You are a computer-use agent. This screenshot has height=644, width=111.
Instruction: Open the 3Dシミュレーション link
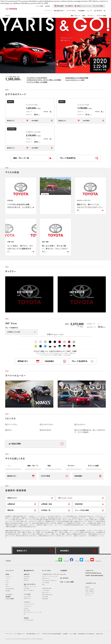coord(81,498)
